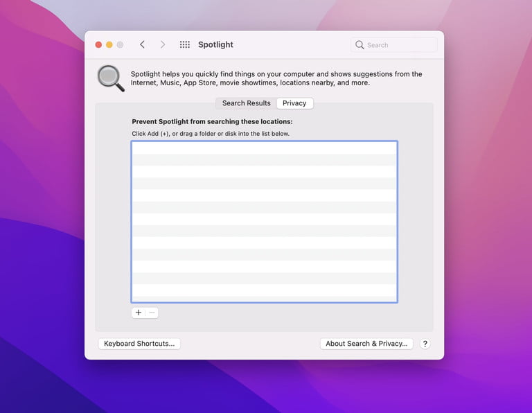Click the back navigation arrow
Viewport: 532px width, 413px height.
tap(142, 44)
